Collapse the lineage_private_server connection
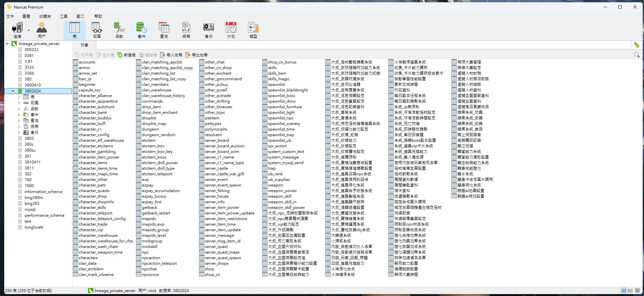 coord(7,43)
